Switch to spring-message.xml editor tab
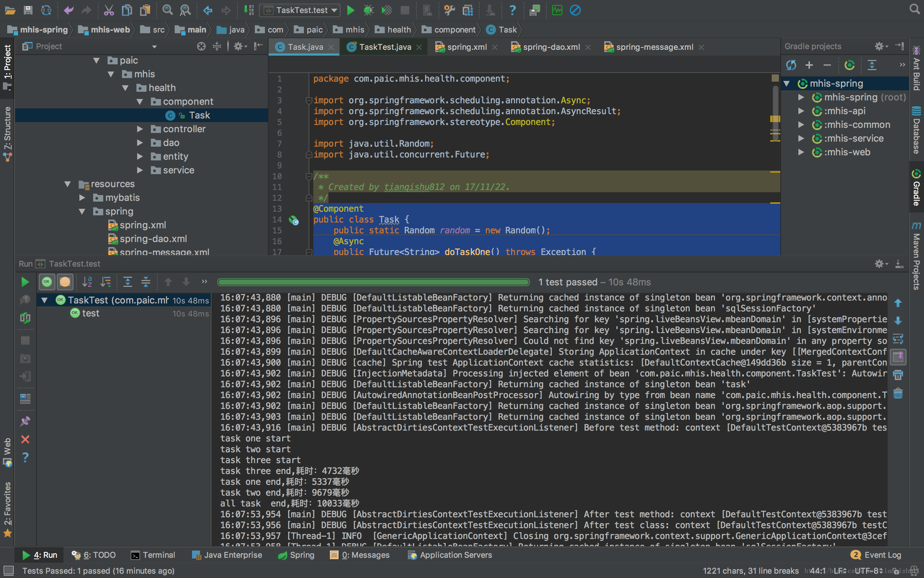The image size is (924, 578). coord(654,47)
